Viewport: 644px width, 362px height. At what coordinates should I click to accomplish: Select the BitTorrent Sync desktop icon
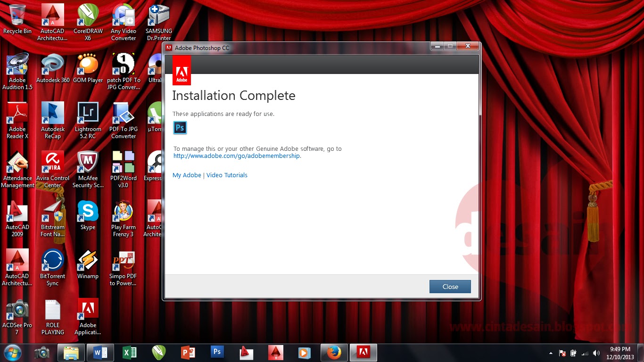[53, 267]
